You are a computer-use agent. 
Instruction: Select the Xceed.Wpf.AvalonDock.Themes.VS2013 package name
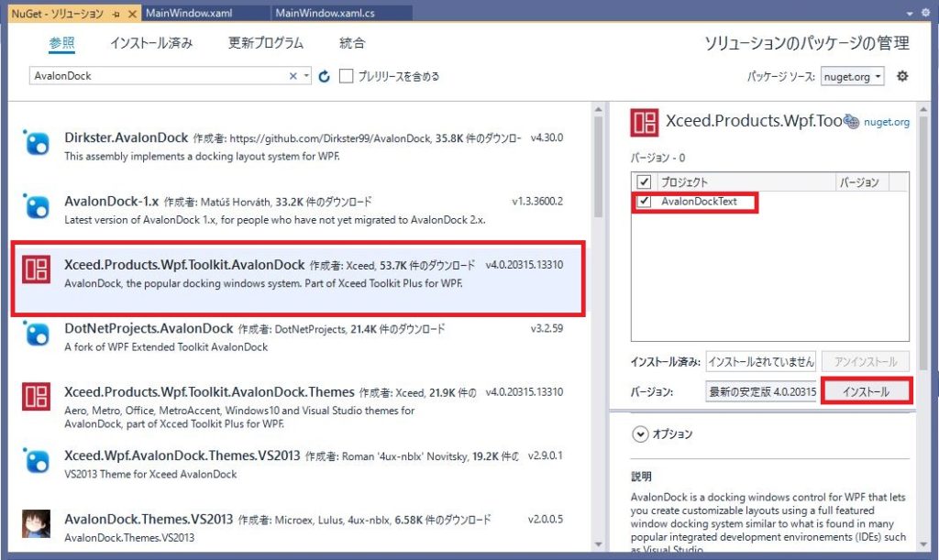coord(182,456)
